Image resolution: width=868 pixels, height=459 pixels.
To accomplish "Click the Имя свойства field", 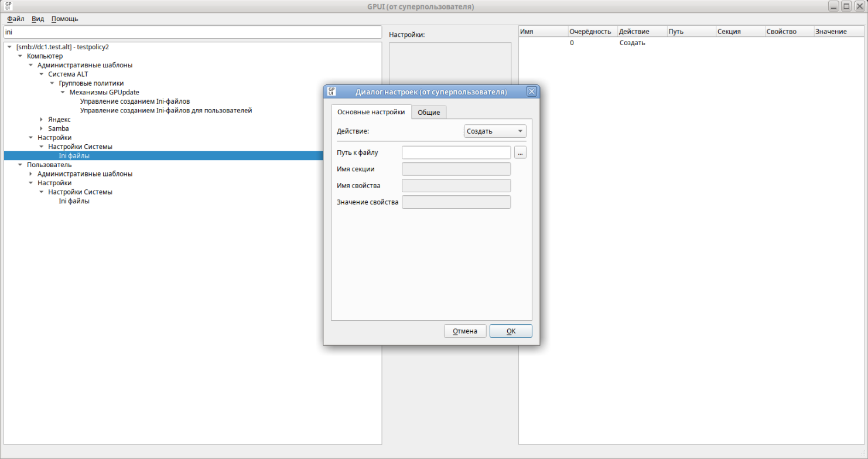I will 456,185.
